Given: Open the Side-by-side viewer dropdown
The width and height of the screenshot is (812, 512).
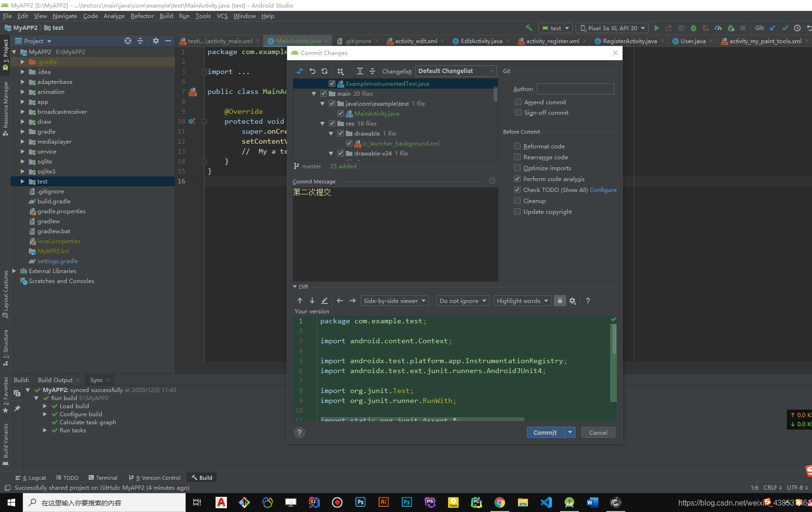Looking at the screenshot, I should (x=394, y=301).
